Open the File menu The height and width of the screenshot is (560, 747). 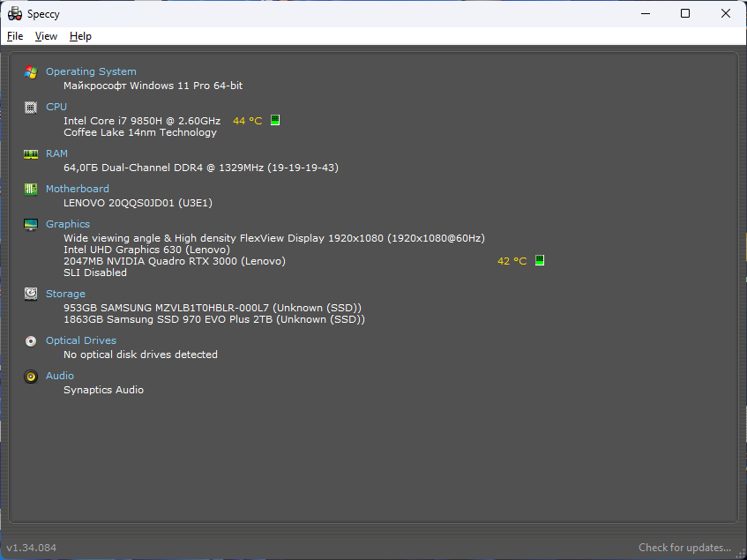click(15, 36)
